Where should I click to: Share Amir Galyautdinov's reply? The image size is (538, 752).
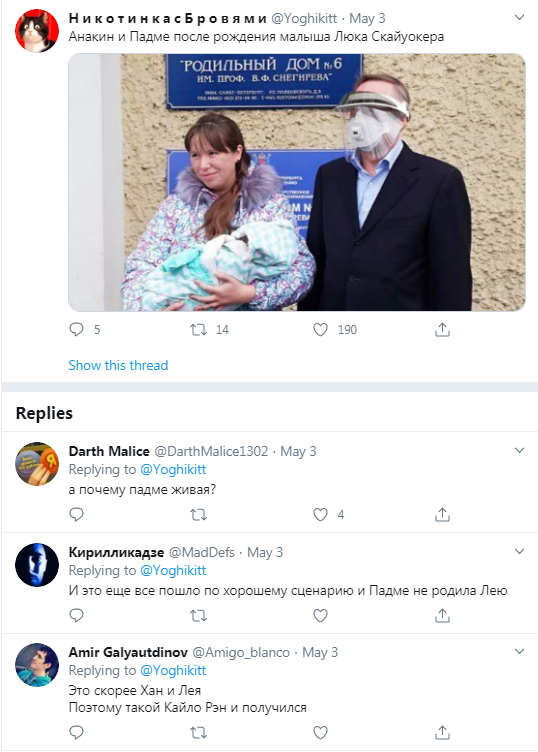coord(442,732)
